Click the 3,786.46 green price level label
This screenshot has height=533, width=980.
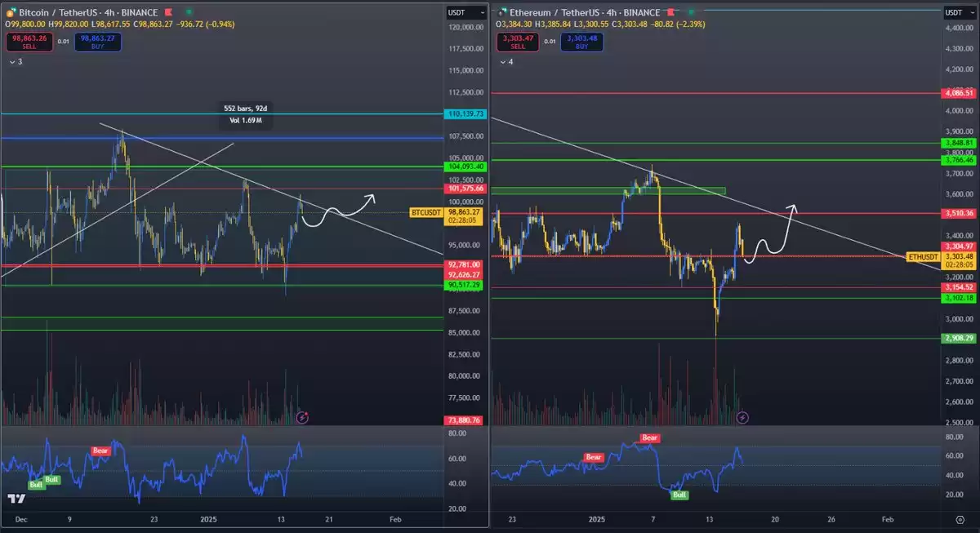tap(960, 160)
